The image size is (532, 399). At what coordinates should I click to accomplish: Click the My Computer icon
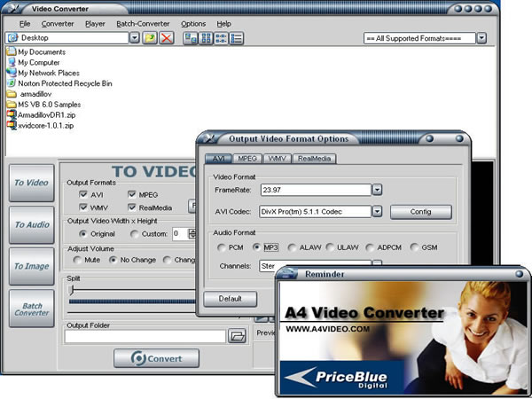pyautogui.click(x=12, y=62)
